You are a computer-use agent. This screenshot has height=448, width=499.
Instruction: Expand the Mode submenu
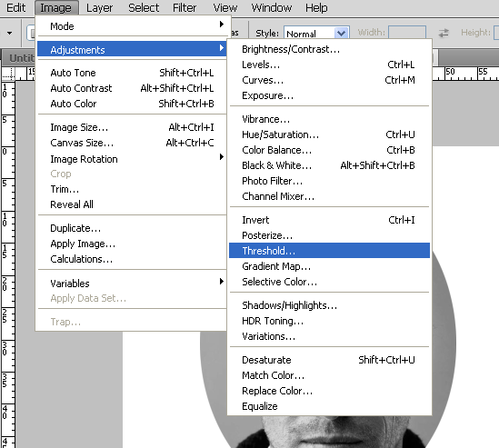[x=132, y=26]
